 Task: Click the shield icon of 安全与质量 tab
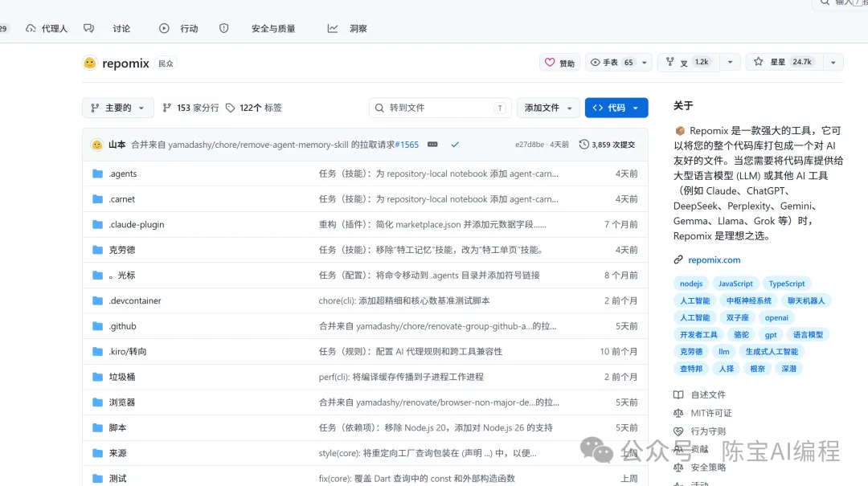223,28
